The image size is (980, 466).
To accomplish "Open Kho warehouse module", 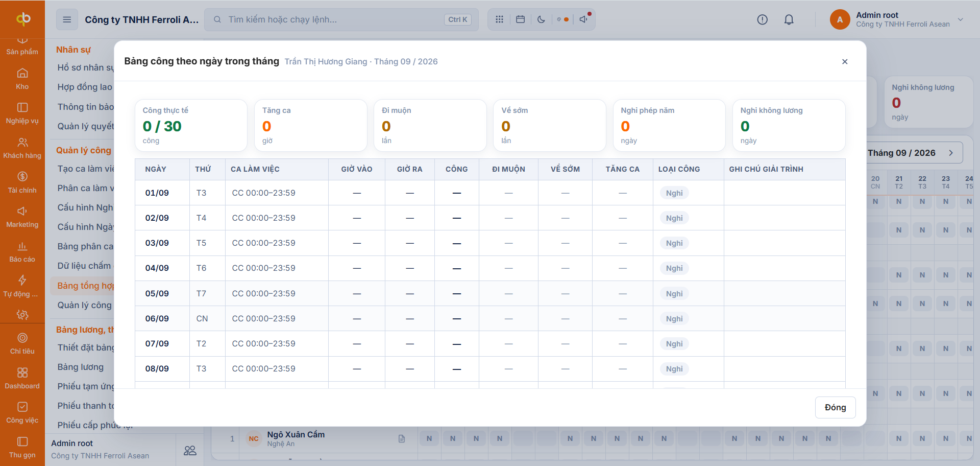I will point(22,79).
